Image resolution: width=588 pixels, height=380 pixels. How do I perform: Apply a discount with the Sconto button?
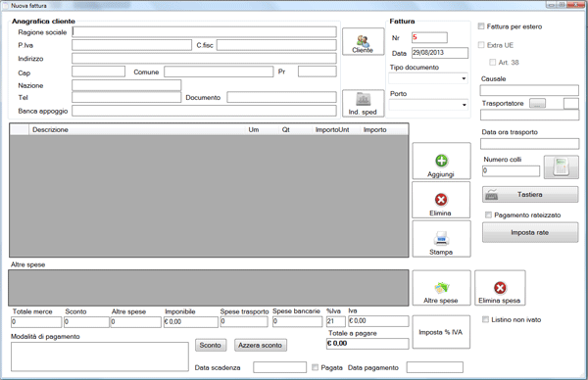click(x=211, y=345)
